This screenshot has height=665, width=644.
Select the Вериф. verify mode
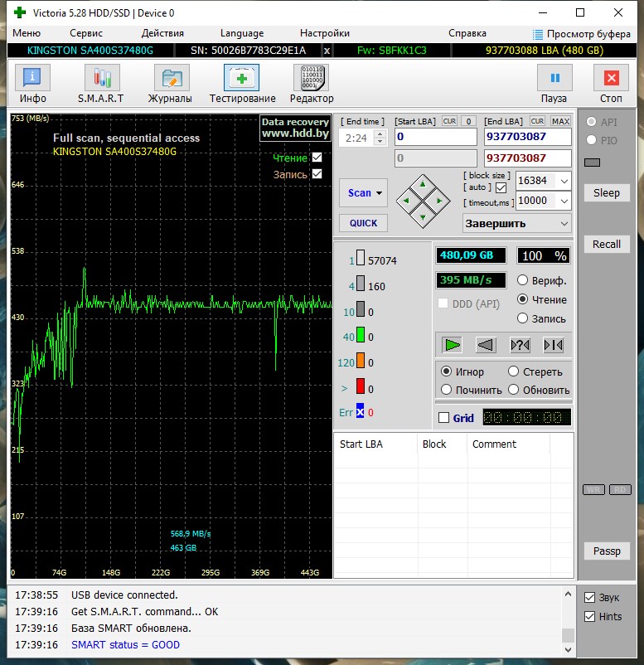click(522, 280)
